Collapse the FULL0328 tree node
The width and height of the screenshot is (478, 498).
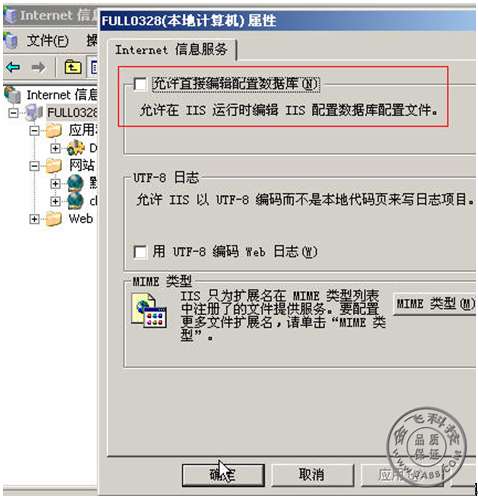pyautogui.click(x=13, y=113)
